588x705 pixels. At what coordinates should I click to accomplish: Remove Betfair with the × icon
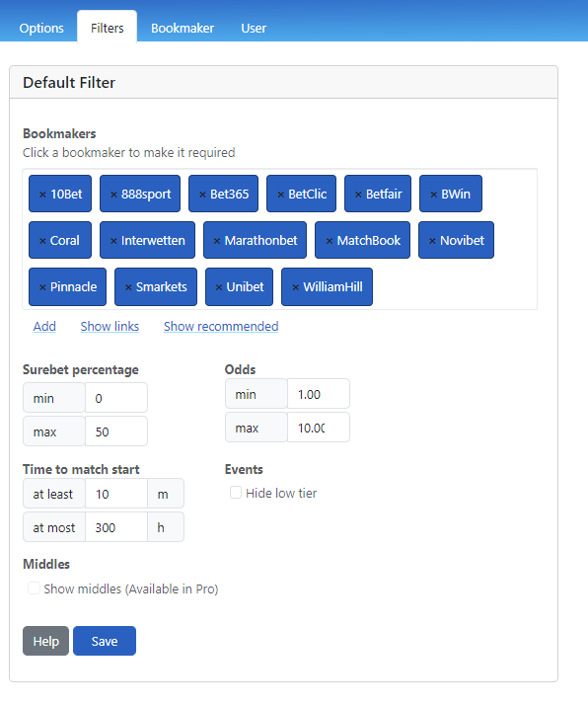coord(358,195)
